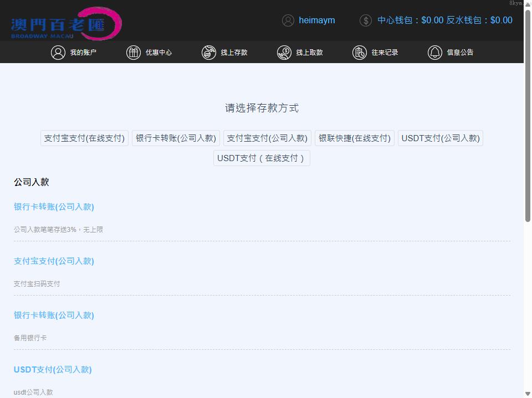The width and height of the screenshot is (532, 398).
Task: Choose 银行卡转账(公司入款) button
Action: pyautogui.click(x=176, y=138)
